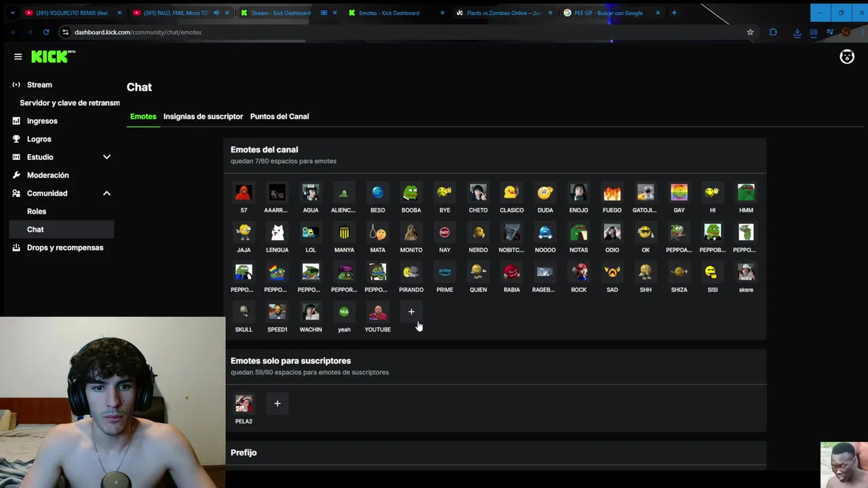The width and height of the screenshot is (868, 488).
Task: Close the Emotes - Kick Dashboard tab
Action: pos(443,13)
